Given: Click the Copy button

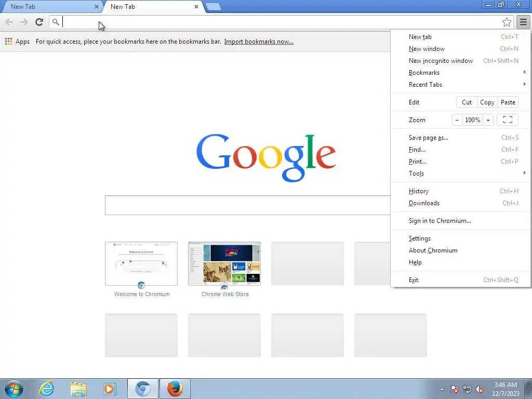Looking at the screenshot, I should (487, 102).
